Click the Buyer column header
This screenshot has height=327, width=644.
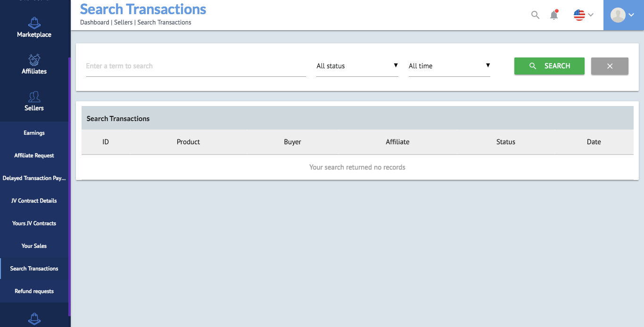pos(292,142)
